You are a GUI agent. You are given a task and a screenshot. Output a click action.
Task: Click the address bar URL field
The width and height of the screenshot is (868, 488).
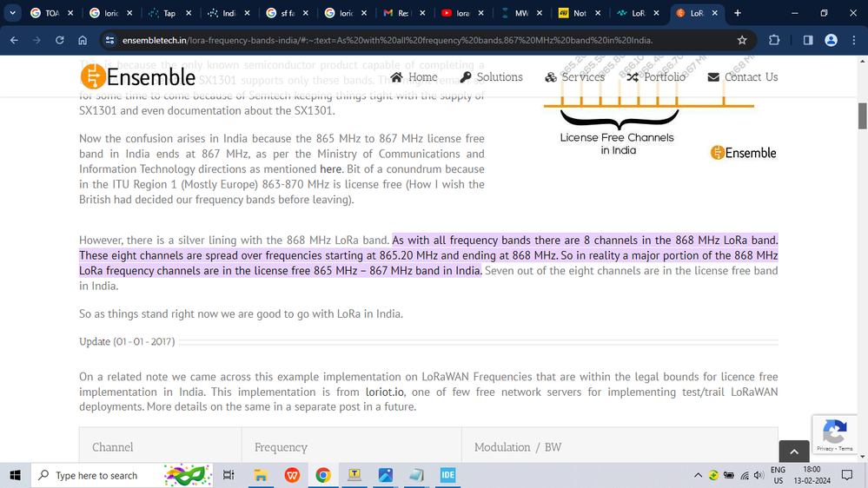tap(388, 40)
